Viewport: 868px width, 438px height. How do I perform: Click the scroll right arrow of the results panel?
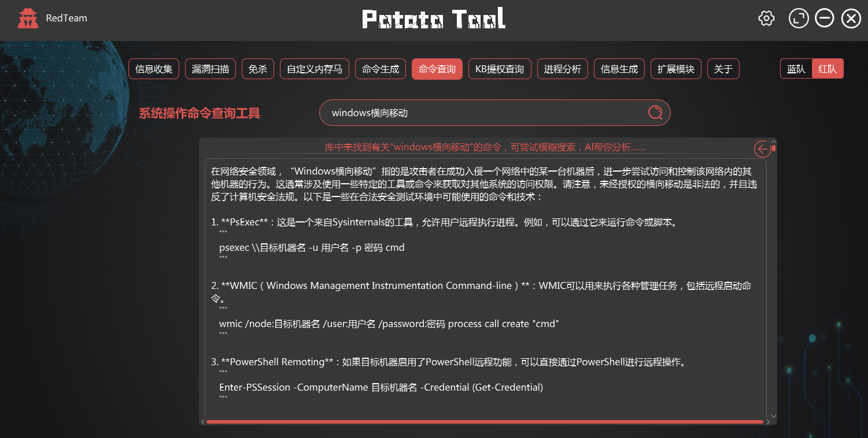click(767, 422)
